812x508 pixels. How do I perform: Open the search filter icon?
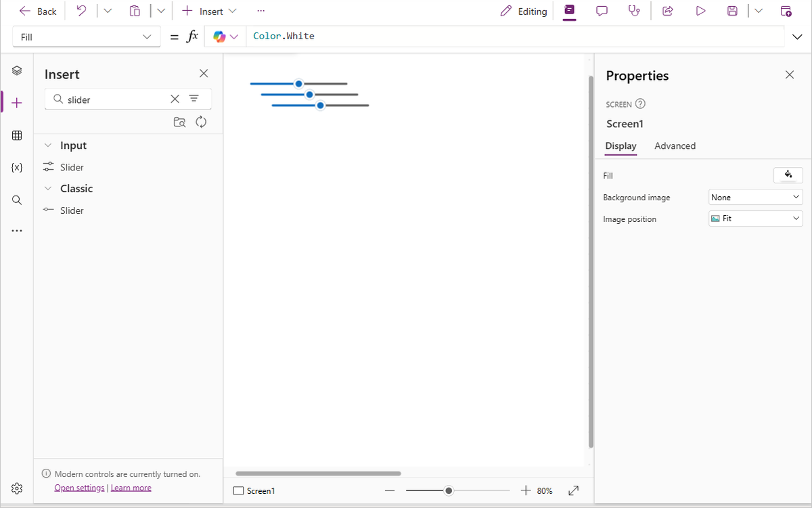(194, 99)
